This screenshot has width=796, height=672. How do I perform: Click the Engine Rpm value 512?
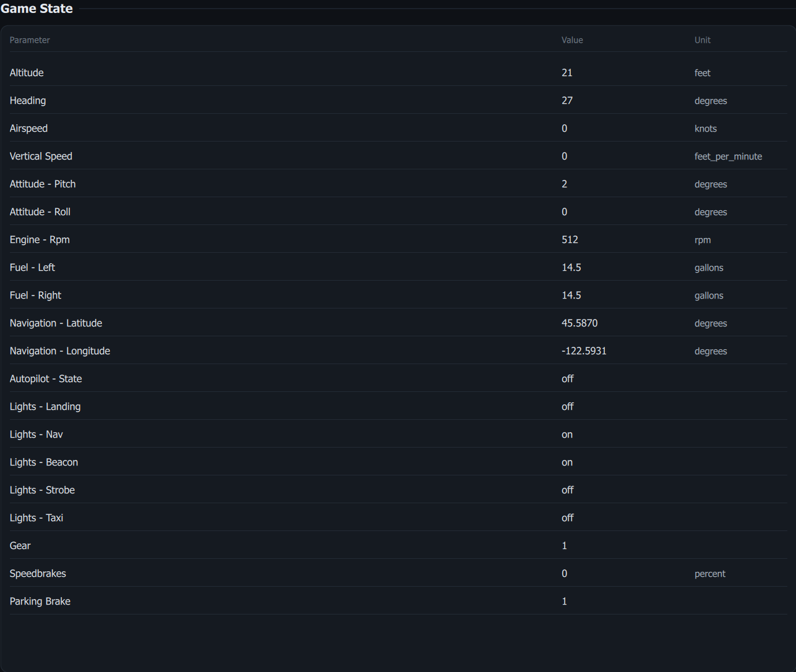coord(570,240)
